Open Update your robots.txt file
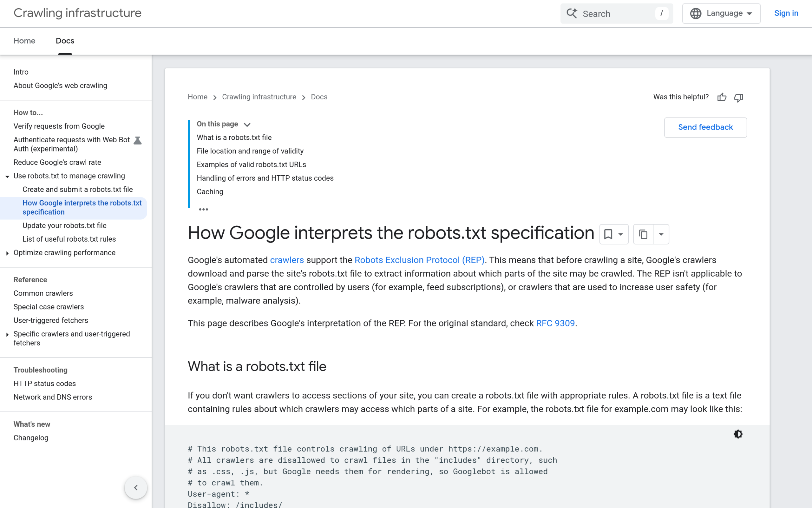 click(64, 225)
